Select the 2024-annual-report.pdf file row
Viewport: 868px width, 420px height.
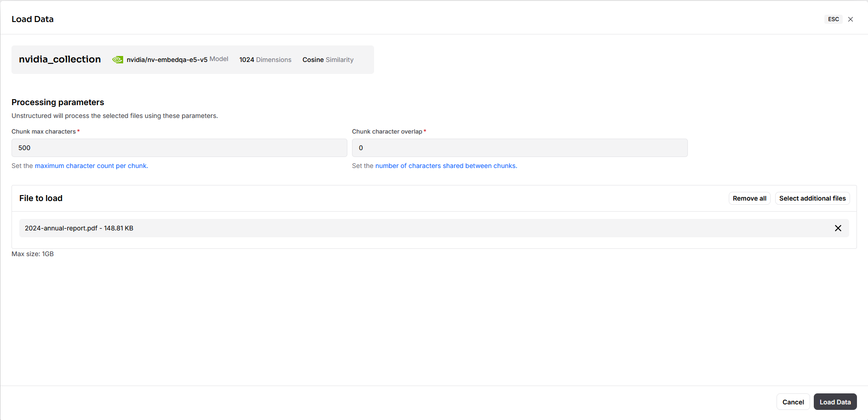point(434,228)
